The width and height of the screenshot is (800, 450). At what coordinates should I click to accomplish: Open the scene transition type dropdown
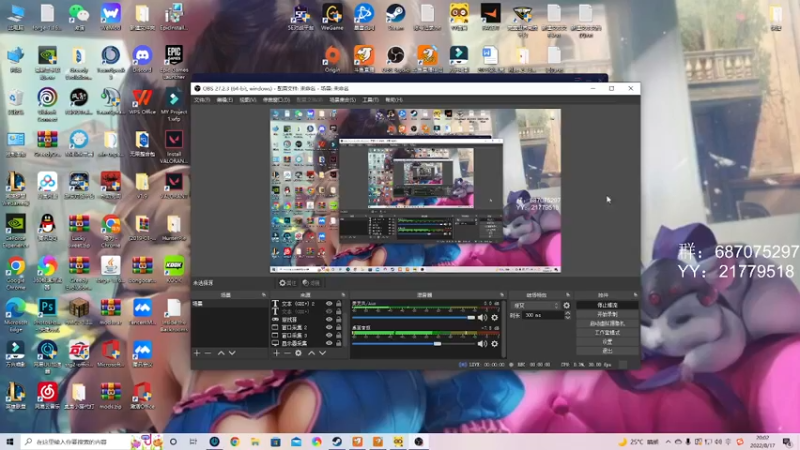pos(536,305)
